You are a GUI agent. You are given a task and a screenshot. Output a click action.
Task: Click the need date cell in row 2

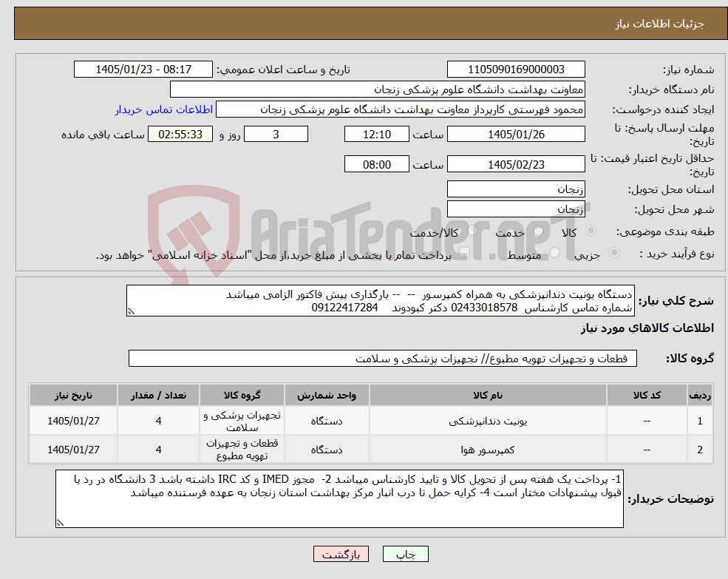click(x=73, y=450)
